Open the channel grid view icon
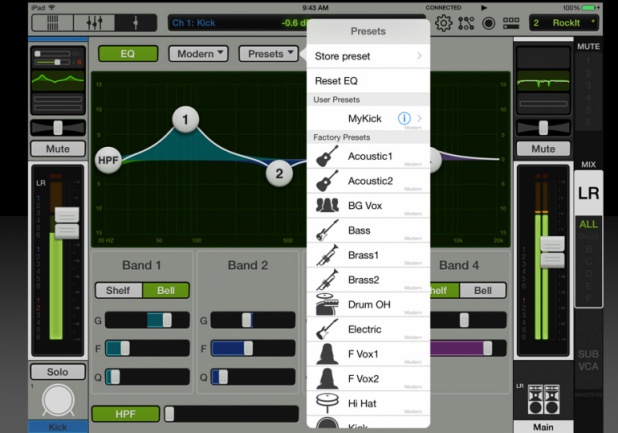This screenshot has width=618, height=433. (511, 23)
